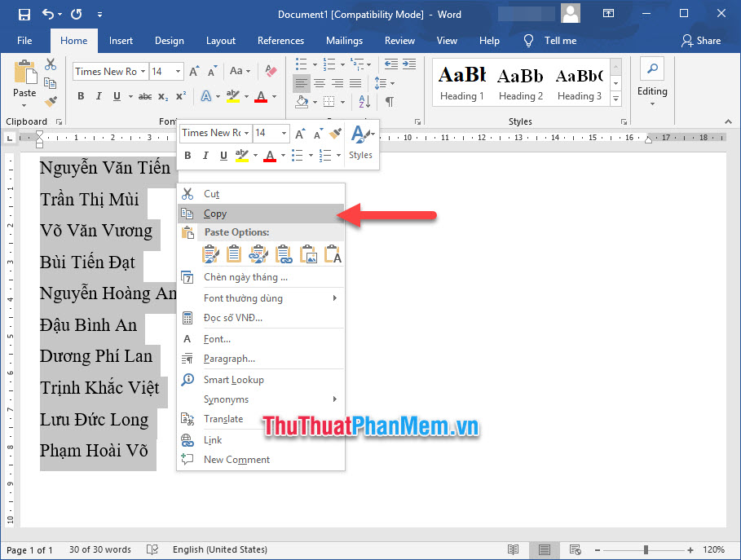
Task: Choose the Keep Text Only paste option
Action: tap(332, 254)
